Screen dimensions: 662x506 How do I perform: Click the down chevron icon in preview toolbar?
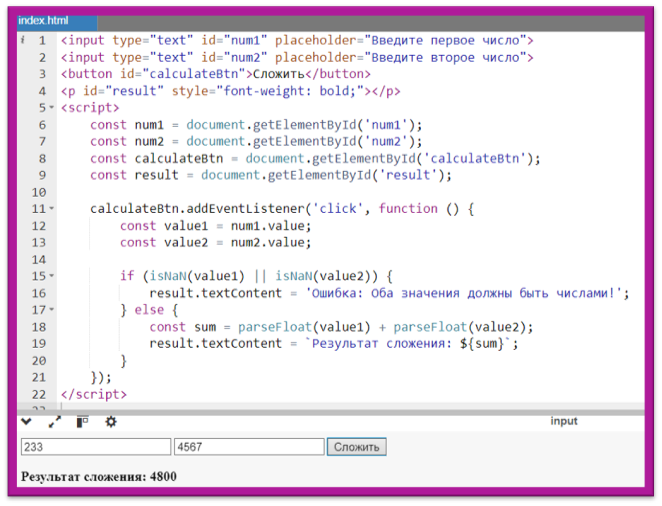26,422
